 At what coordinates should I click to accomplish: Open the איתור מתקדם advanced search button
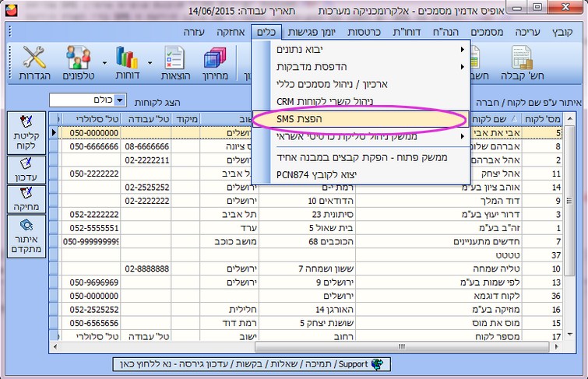pos(26,237)
